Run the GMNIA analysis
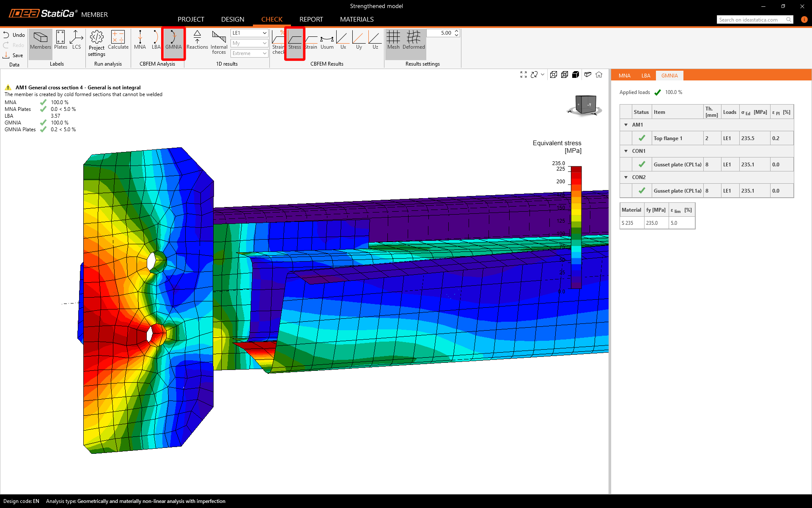 click(x=173, y=40)
